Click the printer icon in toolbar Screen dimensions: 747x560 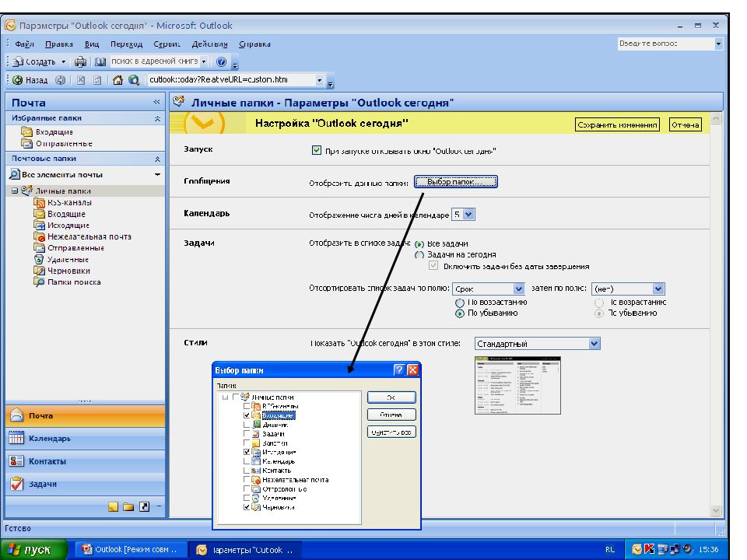click(x=80, y=61)
